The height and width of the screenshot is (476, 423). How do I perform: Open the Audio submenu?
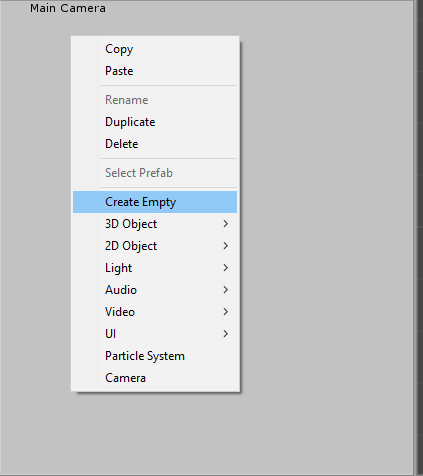pyautogui.click(x=155, y=290)
